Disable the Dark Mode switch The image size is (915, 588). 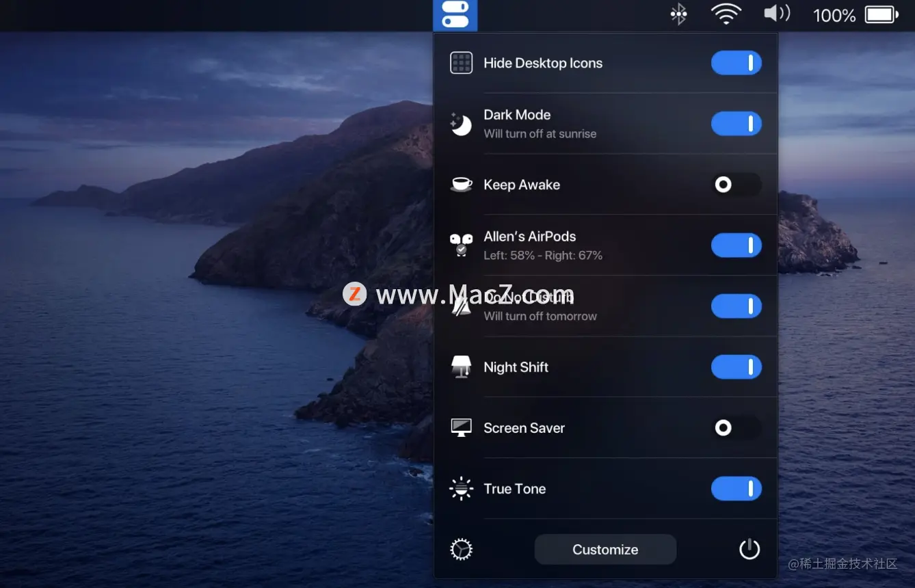[x=737, y=124]
